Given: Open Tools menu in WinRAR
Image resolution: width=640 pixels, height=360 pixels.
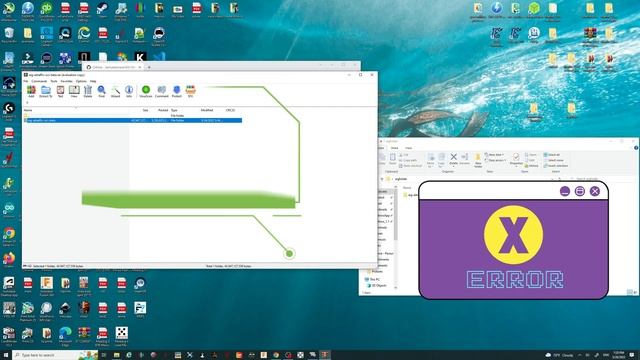Looking at the screenshot, I should (54, 81).
